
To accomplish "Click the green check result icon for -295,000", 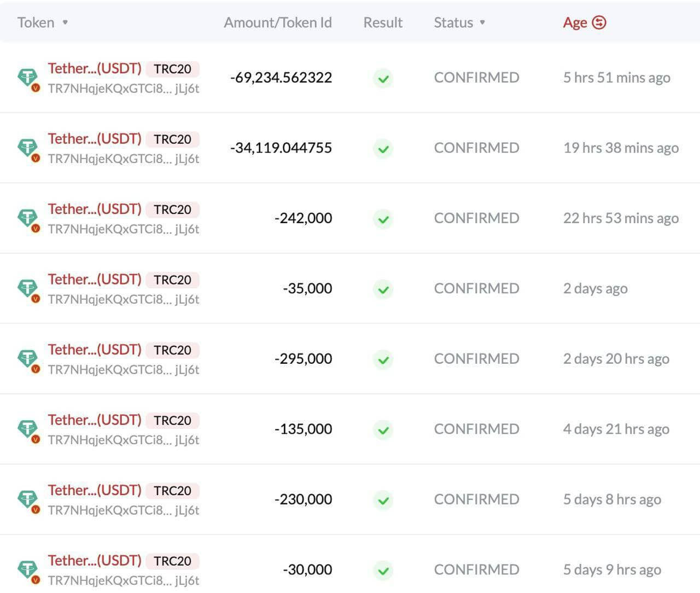I will (x=383, y=359).
